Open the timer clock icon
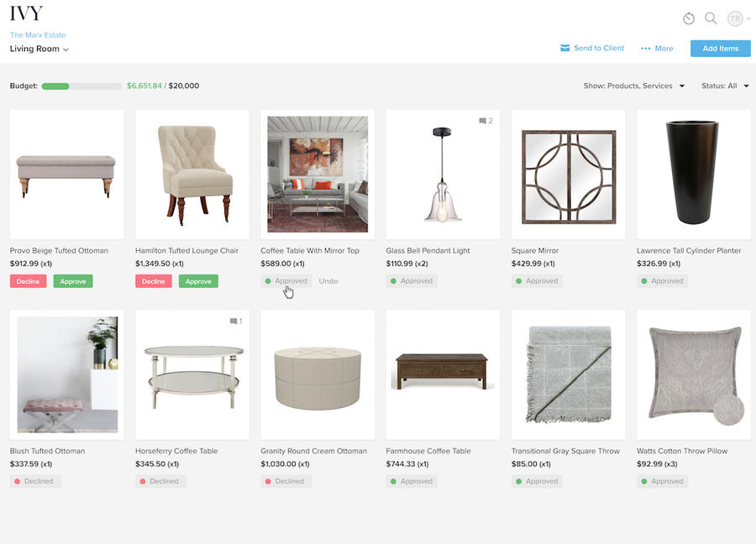Image resolution: width=756 pixels, height=544 pixels. click(689, 18)
